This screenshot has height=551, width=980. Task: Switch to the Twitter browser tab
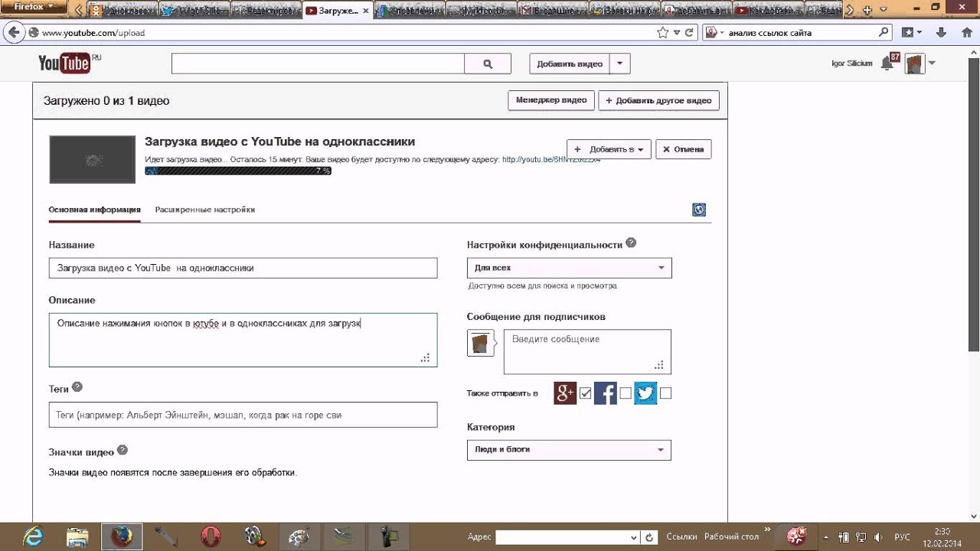click(x=194, y=11)
